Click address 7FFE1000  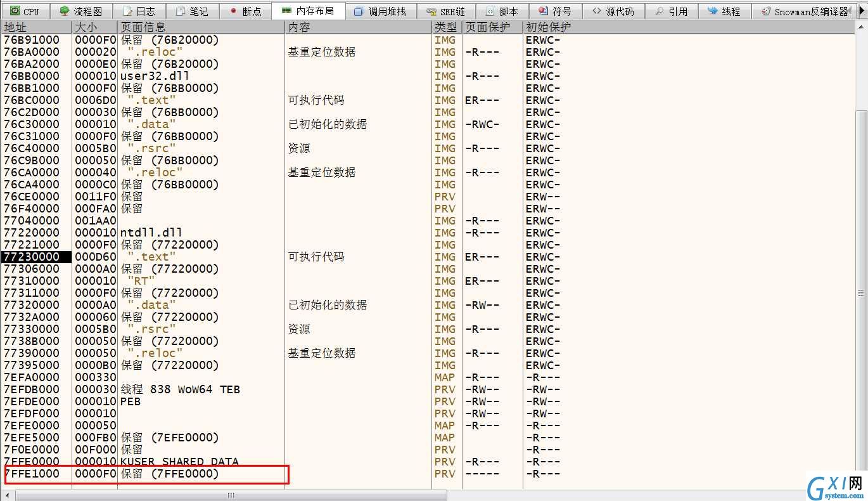pos(32,474)
